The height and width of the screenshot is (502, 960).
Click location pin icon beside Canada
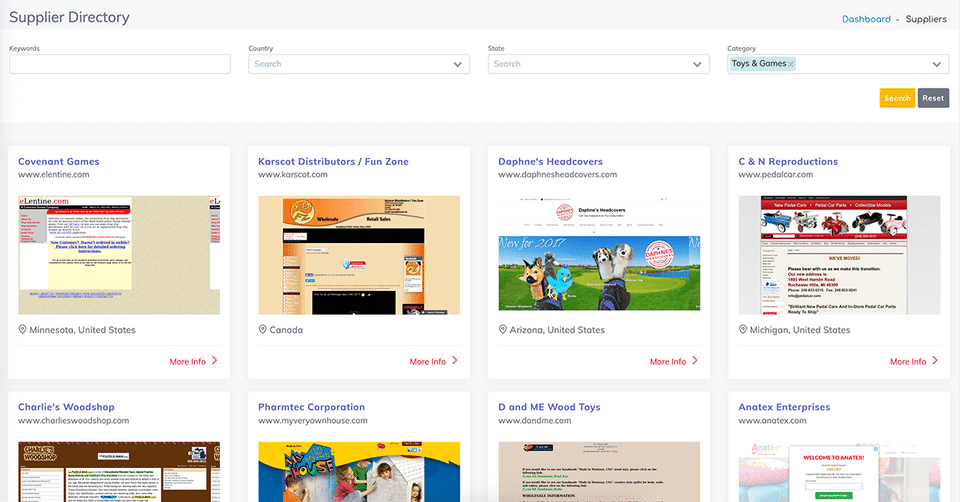263,329
